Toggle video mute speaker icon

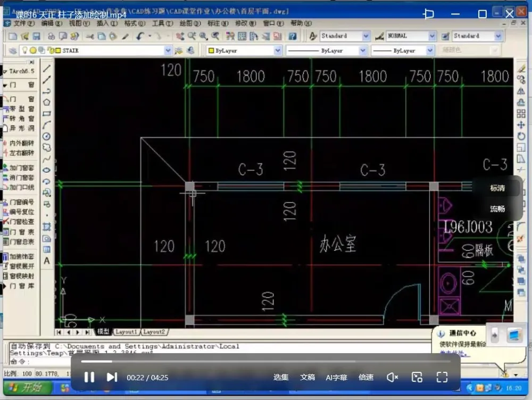tap(392, 377)
